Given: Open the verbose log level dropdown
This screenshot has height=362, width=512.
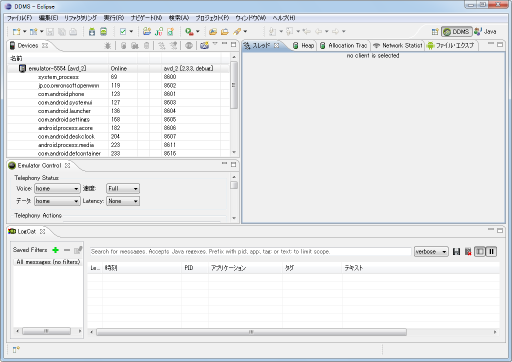Looking at the screenshot, I should pyautogui.click(x=431, y=252).
